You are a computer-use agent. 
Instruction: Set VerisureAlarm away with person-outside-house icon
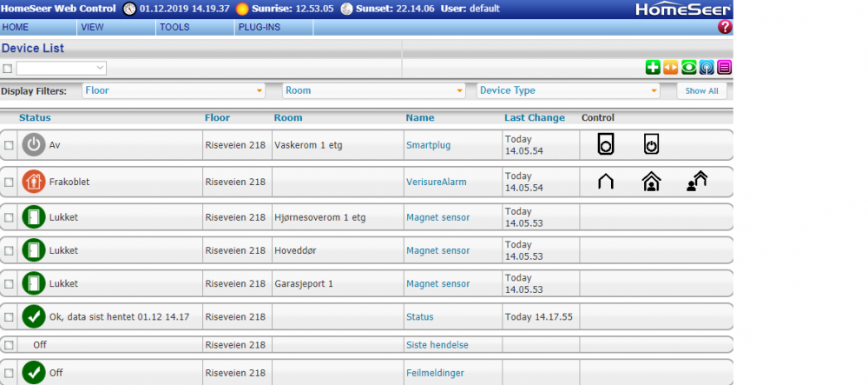tap(696, 182)
